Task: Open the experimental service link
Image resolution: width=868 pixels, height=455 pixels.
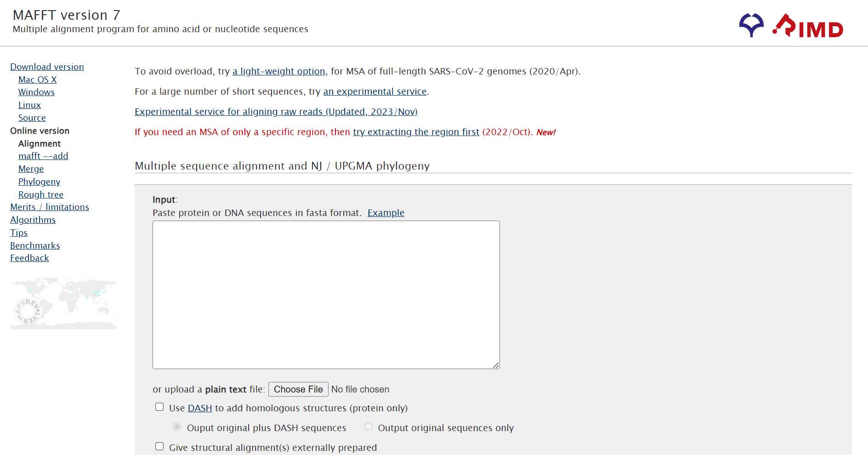Action: pos(375,91)
